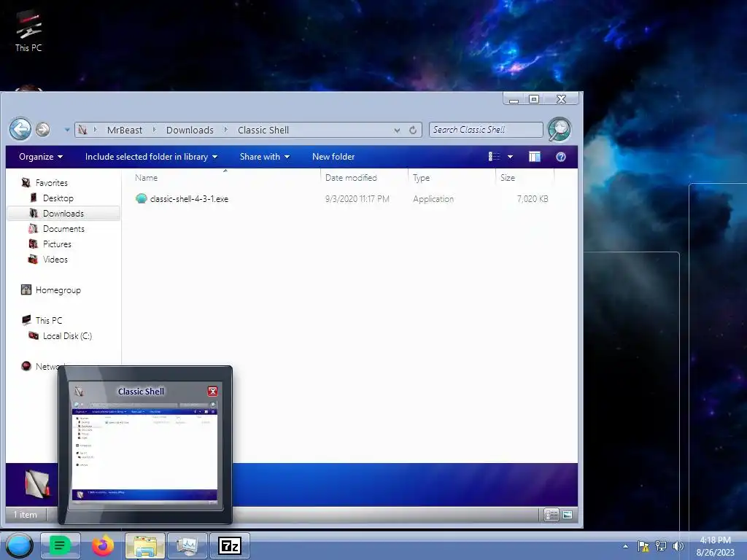747x560 pixels.
Task: Open Documents in navigation pane
Action: click(x=63, y=228)
